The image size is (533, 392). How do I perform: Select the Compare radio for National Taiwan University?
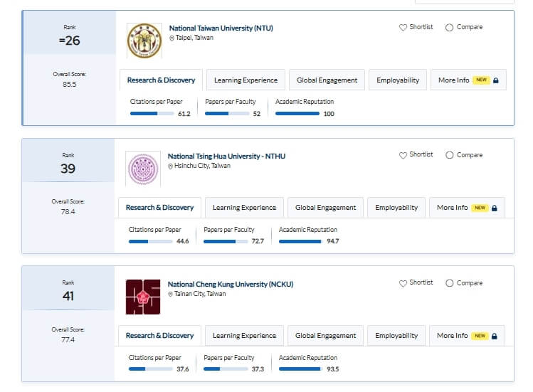[449, 28]
